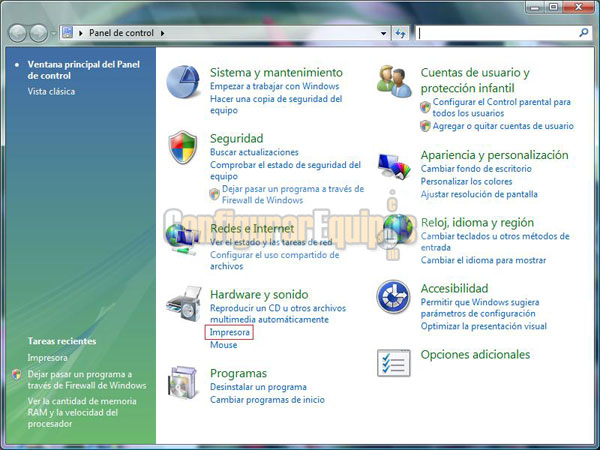Switch to Vista clásica

coord(51,91)
